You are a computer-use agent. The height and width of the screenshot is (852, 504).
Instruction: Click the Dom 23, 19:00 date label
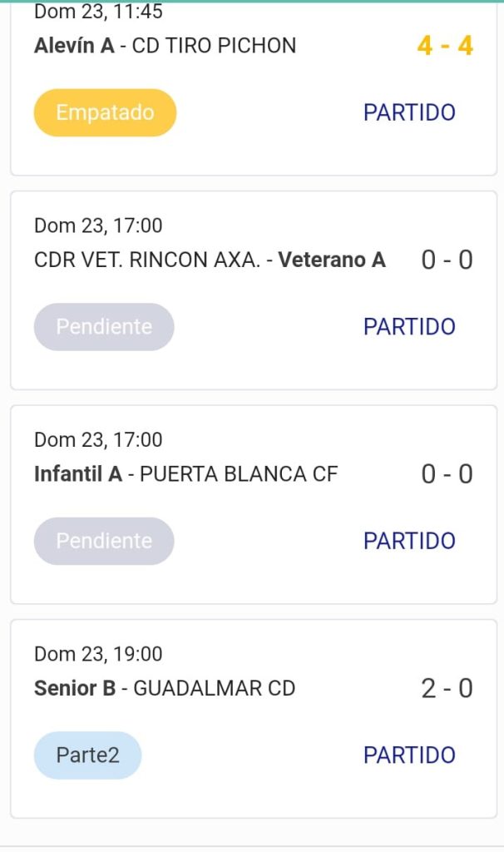point(98,654)
